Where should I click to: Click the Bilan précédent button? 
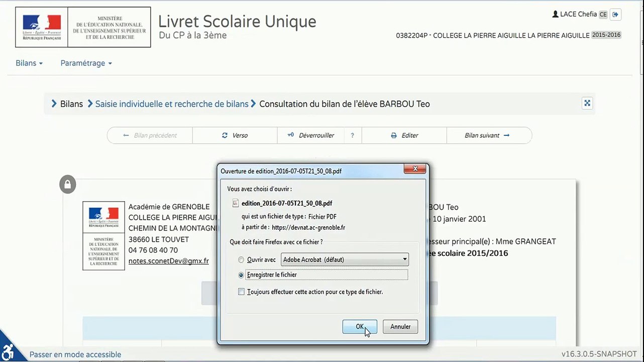pyautogui.click(x=150, y=135)
